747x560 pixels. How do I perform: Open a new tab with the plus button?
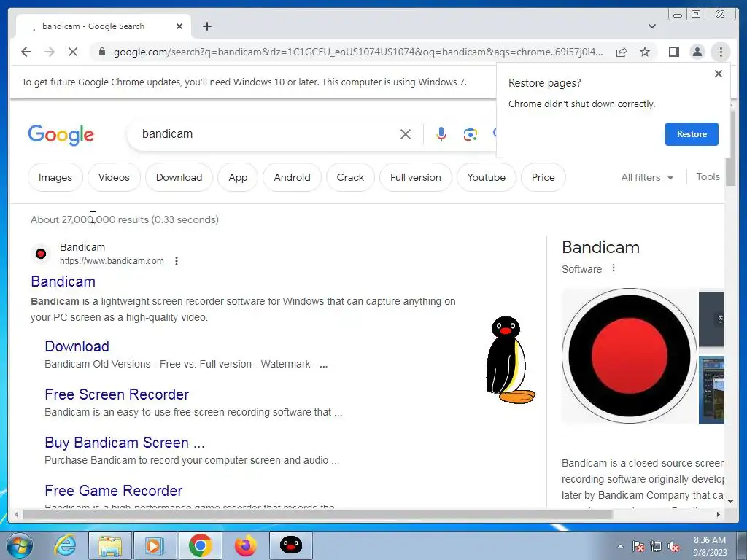click(x=206, y=26)
